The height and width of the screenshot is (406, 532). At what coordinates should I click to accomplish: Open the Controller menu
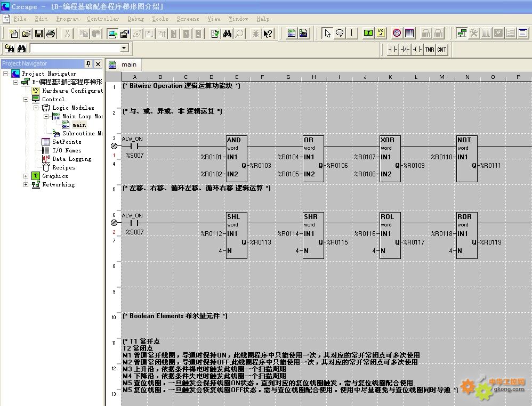click(103, 19)
